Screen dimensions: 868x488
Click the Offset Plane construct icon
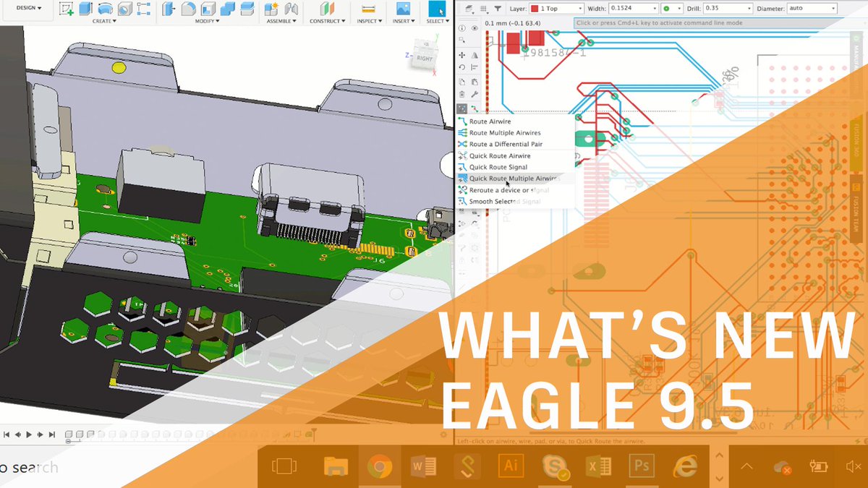(x=328, y=9)
